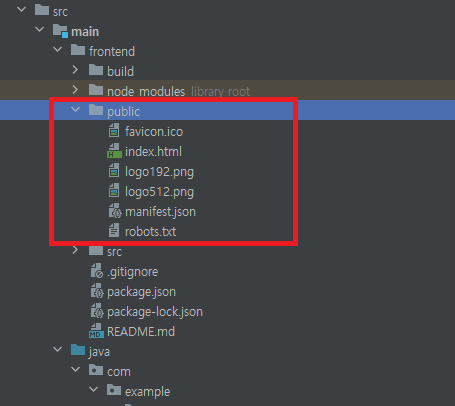Select the manifest.json file name
The width and height of the screenshot is (455, 406).
pyautogui.click(x=160, y=212)
